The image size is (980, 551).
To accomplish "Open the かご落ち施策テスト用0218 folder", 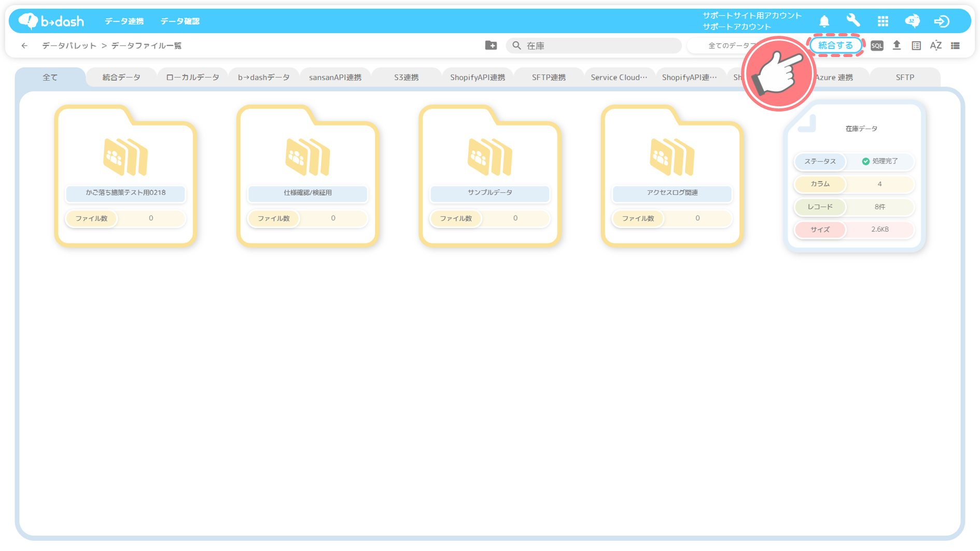I will 125,176.
